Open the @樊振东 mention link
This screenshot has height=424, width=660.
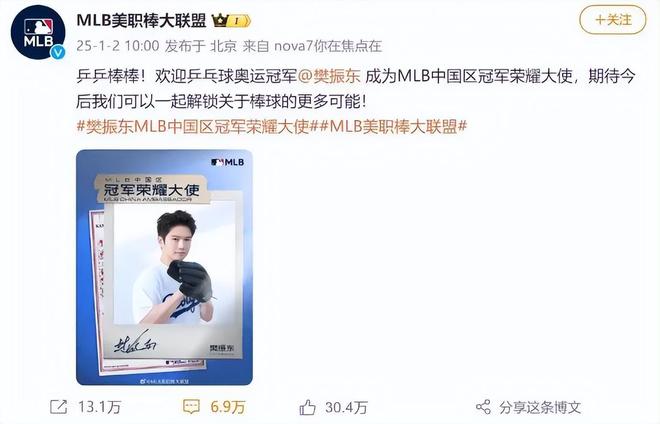pos(329,76)
